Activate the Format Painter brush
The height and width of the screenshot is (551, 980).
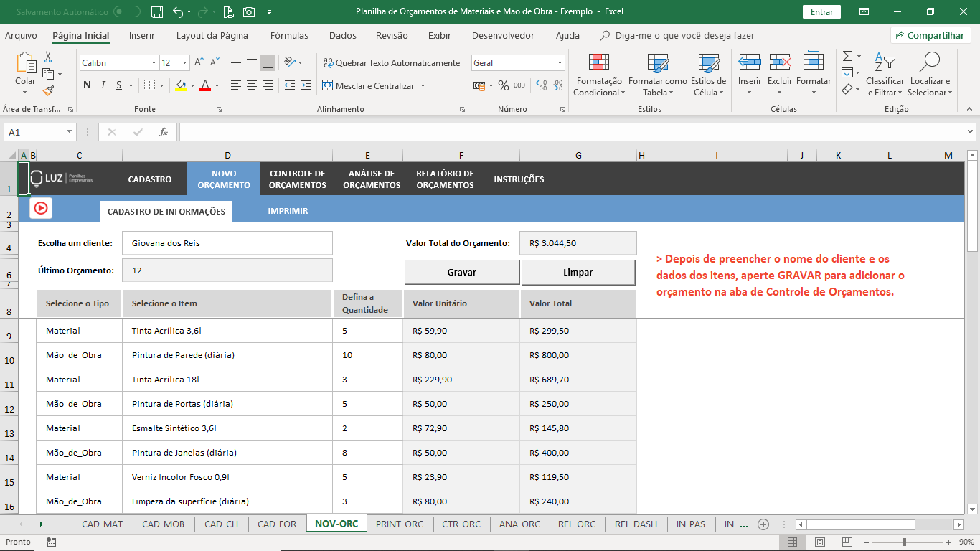[48, 90]
